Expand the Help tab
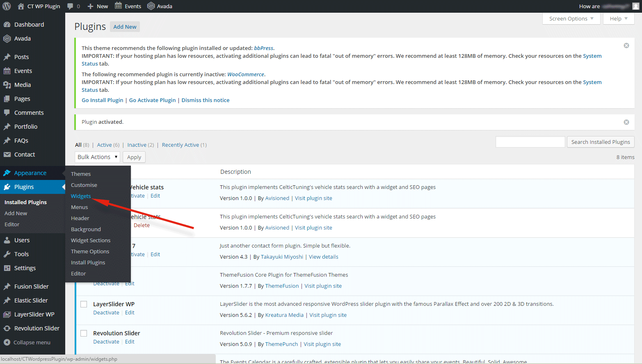The image size is (642, 364). [618, 19]
